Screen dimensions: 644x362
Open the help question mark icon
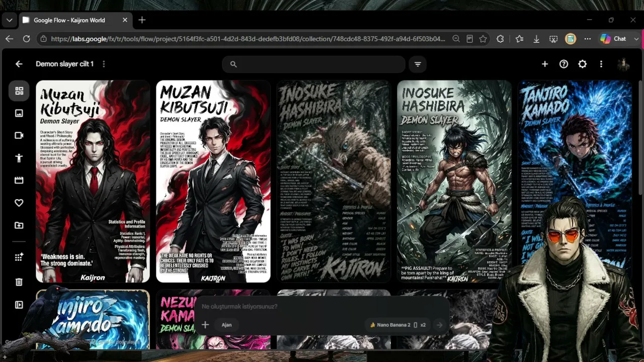click(x=563, y=64)
